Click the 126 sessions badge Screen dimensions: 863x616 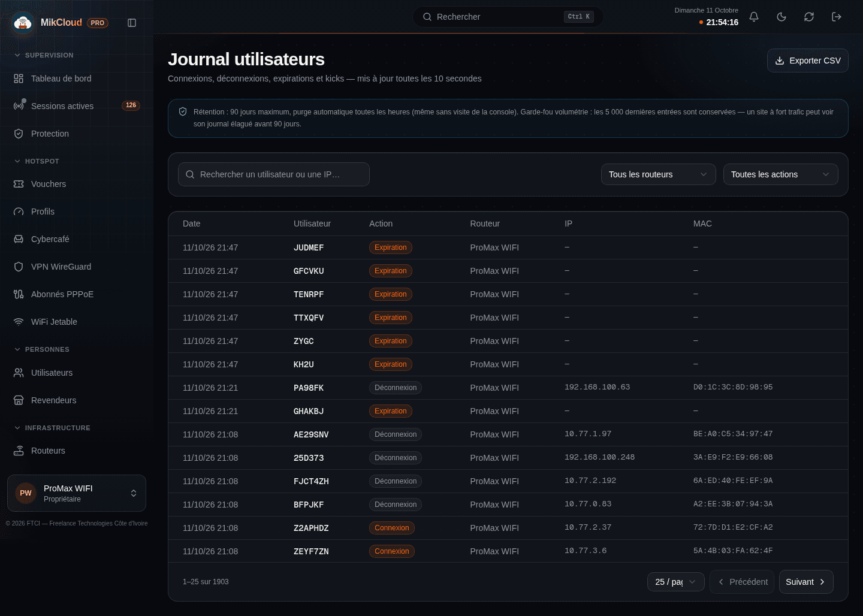point(131,105)
